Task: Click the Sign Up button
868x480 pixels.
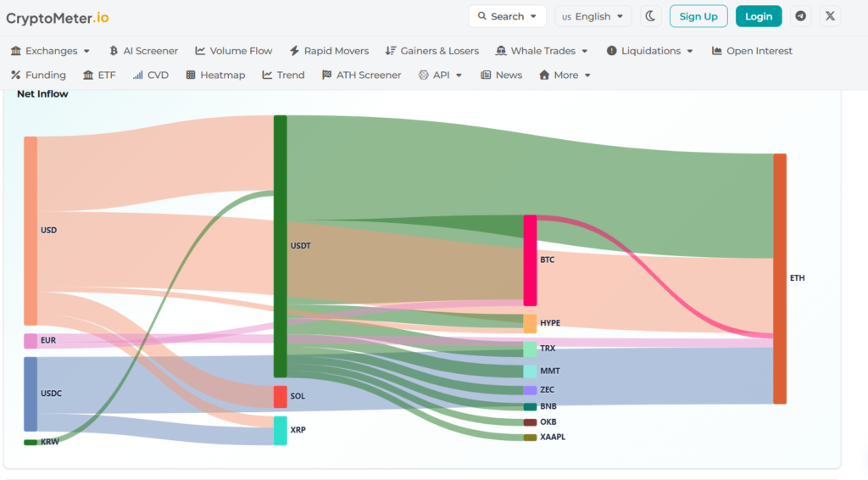Action: coord(698,17)
